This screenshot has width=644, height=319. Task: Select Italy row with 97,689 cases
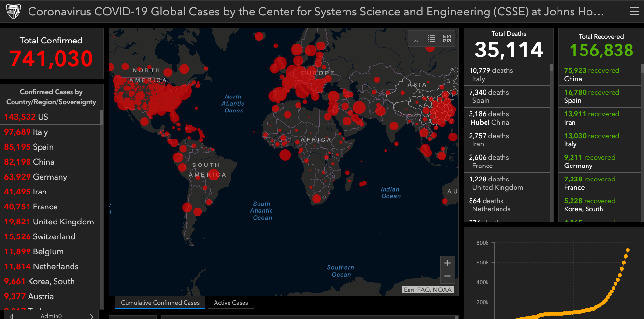point(50,132)
